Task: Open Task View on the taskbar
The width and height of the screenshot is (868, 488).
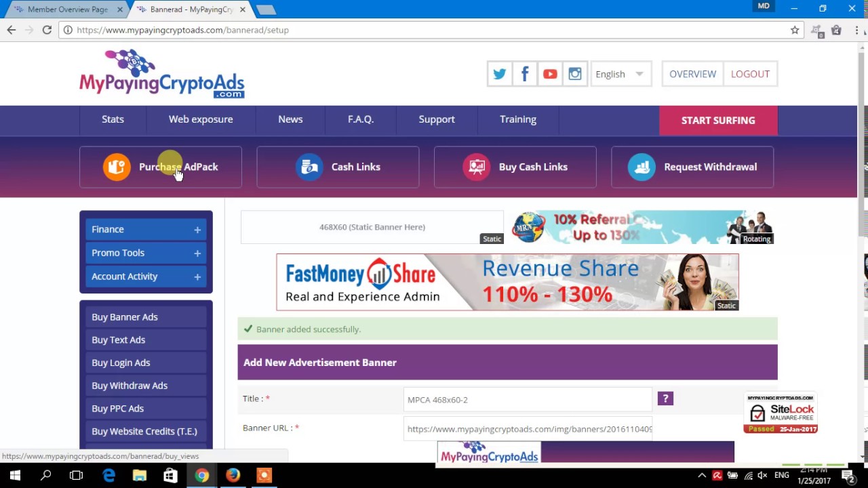Action: click(x=77, y=476)
